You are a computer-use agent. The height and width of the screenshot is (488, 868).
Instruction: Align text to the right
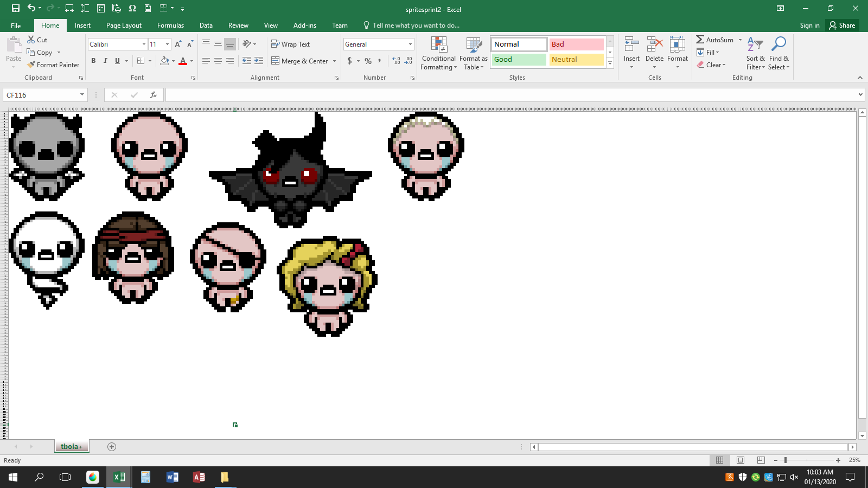230,61
